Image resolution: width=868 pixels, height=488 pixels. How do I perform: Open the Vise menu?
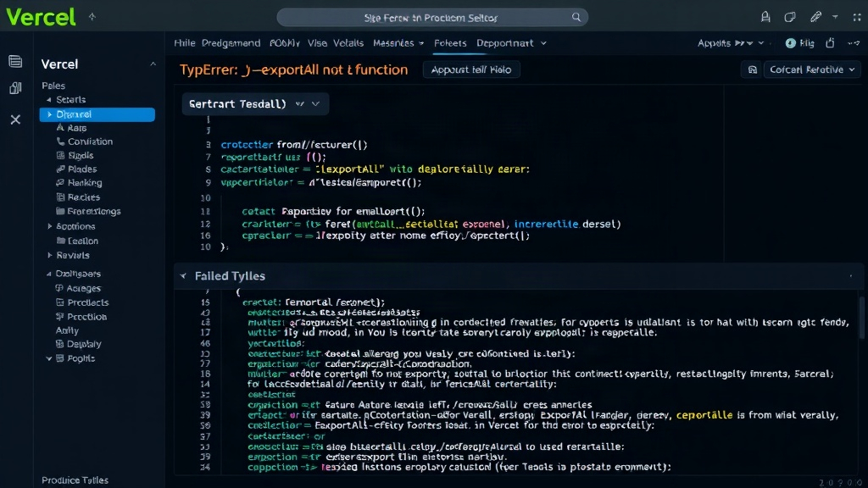[x=317, y=43]
